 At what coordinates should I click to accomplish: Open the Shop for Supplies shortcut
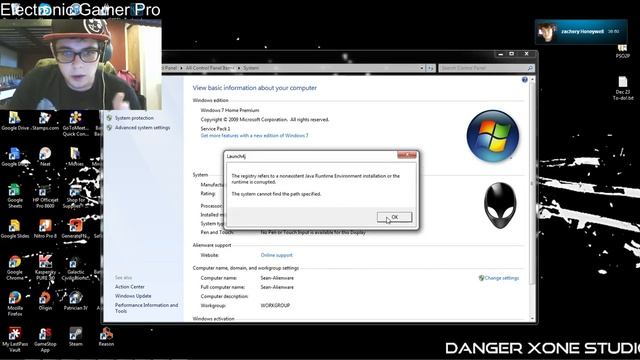(x=76, y=196)
